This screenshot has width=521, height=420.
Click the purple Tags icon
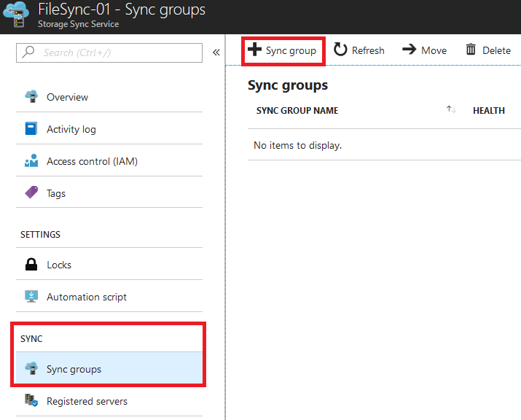pyautogui.click(x=31, y=192)
